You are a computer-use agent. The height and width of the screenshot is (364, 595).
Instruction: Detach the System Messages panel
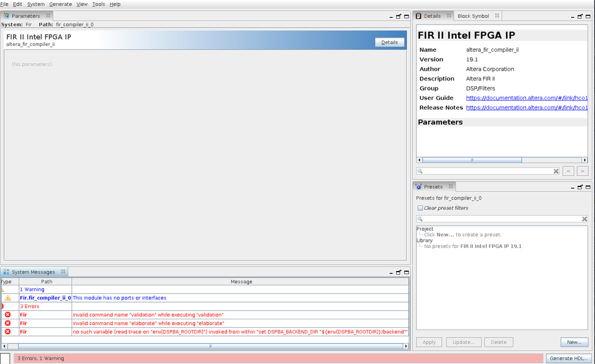tap(398, 272)
